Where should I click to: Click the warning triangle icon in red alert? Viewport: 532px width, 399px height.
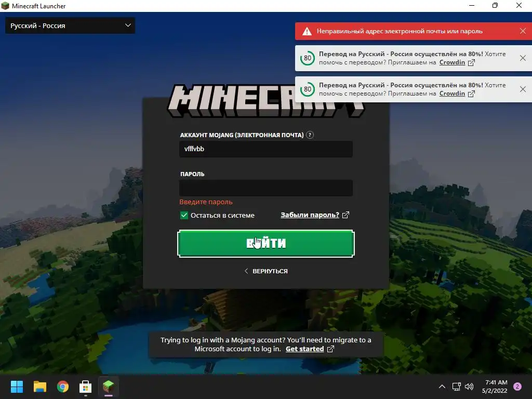pyautogui.click(x=307, y=32)
